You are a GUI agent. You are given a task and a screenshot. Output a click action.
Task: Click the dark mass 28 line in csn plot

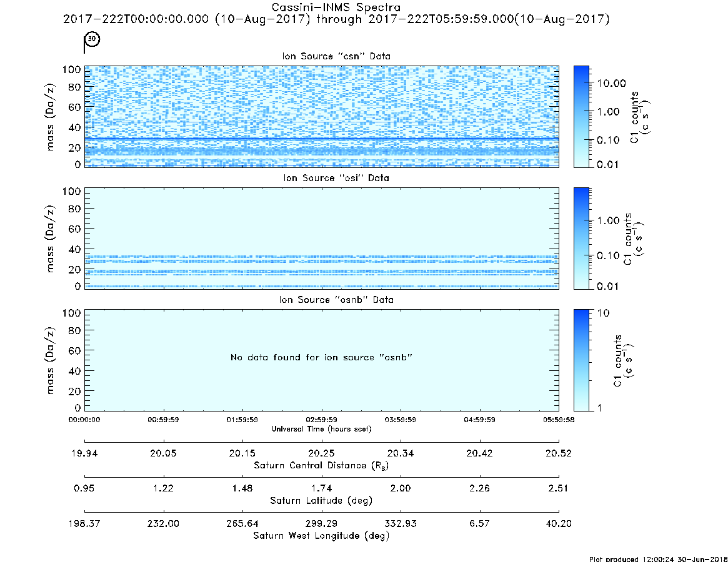(x=321, y=138)
